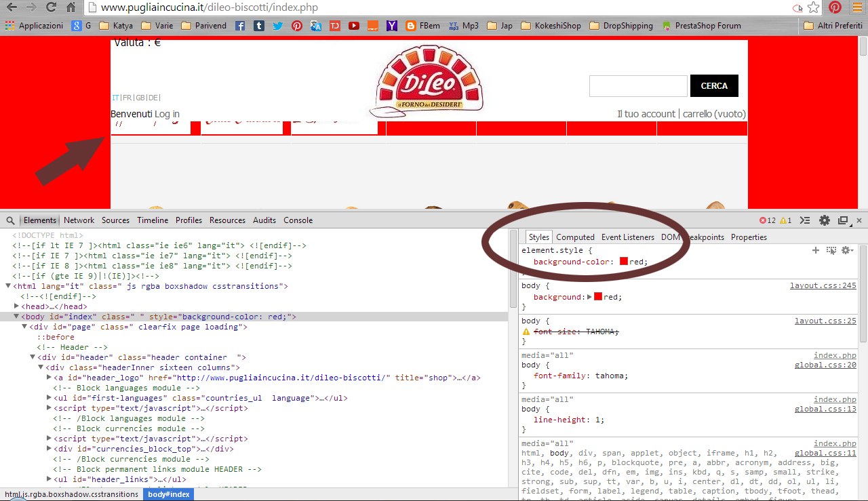Viewport: 868px width, 501px height.
Task: Open the PrestaShop Forum bookmark
Action: pos(702,26)
